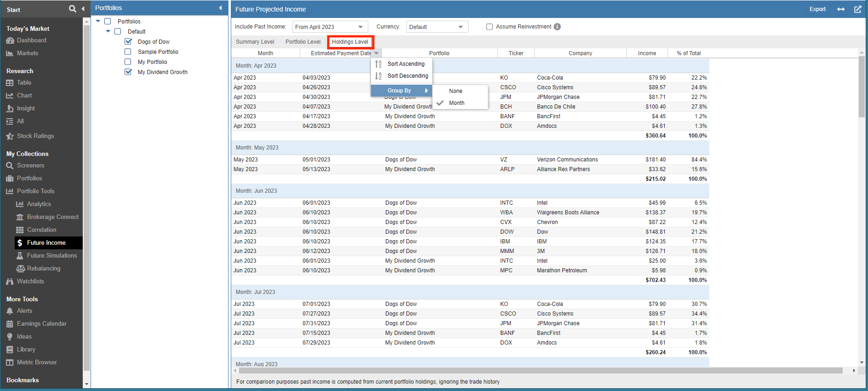Open the Analytics icon
The height and width of the screenshot is (391, 868).
[20, 204]
